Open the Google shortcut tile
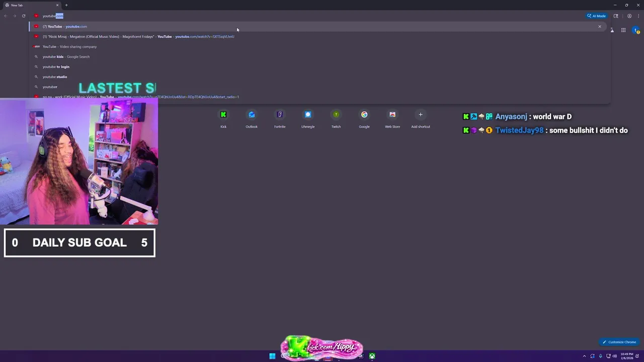 tap(364, 119)
